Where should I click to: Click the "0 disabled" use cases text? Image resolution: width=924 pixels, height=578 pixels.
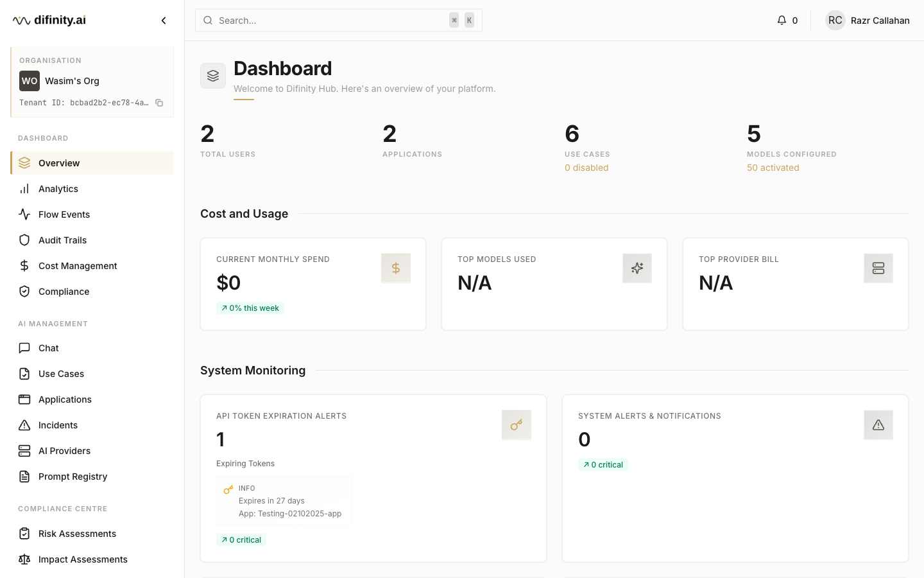point(586,168)
